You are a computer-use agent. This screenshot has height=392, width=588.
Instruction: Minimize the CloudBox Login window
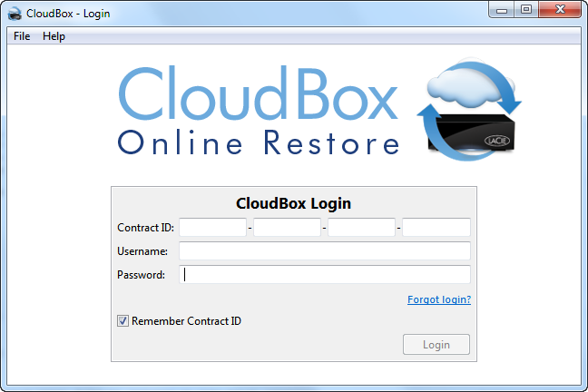[x=502, y=10]
